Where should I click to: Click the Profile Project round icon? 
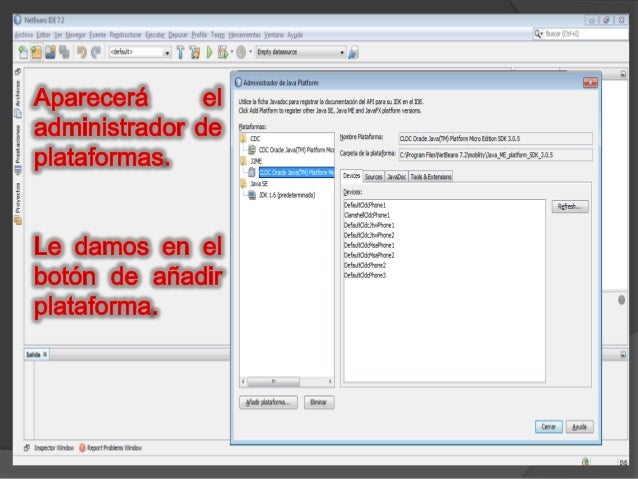pyautogui.click(x=241, y=52)
